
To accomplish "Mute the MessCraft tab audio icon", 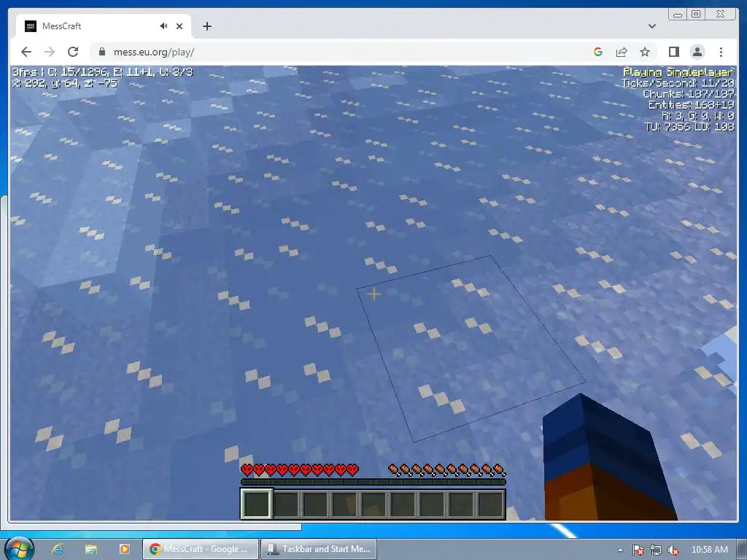I will [164, 26].
